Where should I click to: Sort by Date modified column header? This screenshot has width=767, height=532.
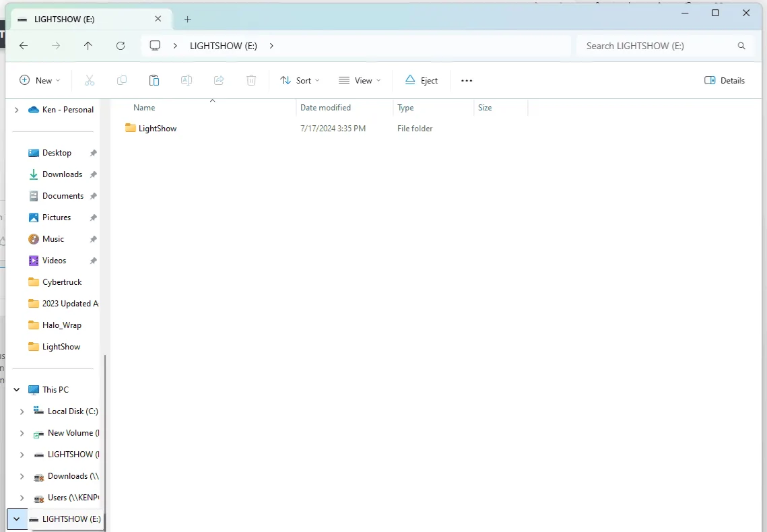pyautogui.click(x=325, y=108)
